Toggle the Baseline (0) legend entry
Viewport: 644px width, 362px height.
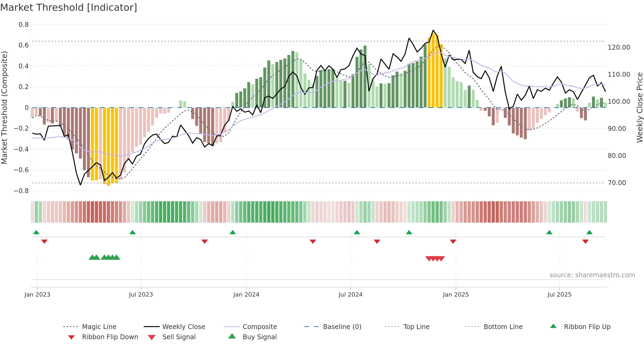333,327
